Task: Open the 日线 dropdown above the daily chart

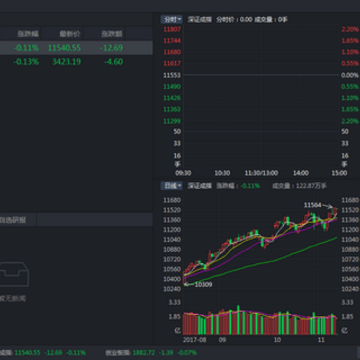Action: point(172,186)
